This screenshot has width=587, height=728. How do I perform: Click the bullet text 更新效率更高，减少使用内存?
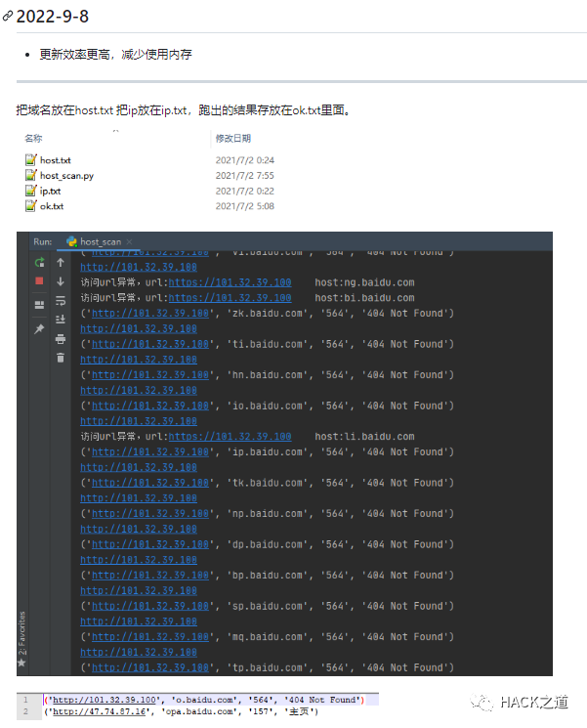[x=115, y=55]
